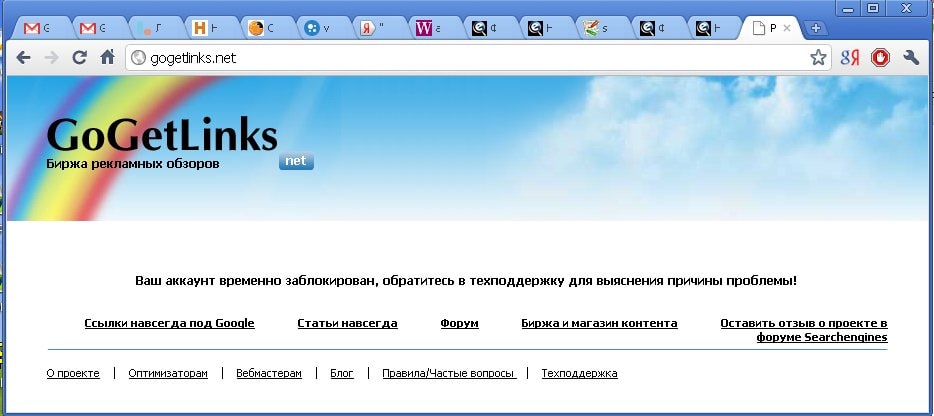Open 'Ссылки навсегда под Google' link
This screenshot has height=416, width=934.
coord(169,323)
